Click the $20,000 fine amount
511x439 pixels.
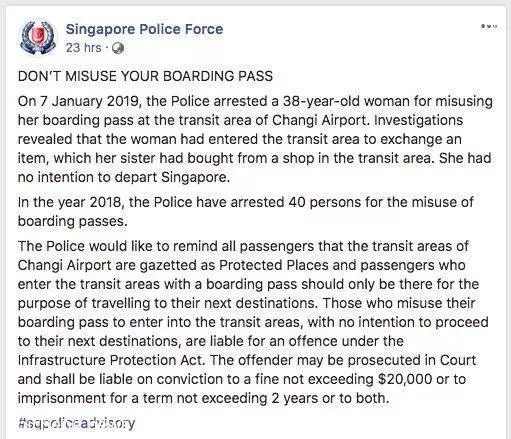(x=405, y=379)
